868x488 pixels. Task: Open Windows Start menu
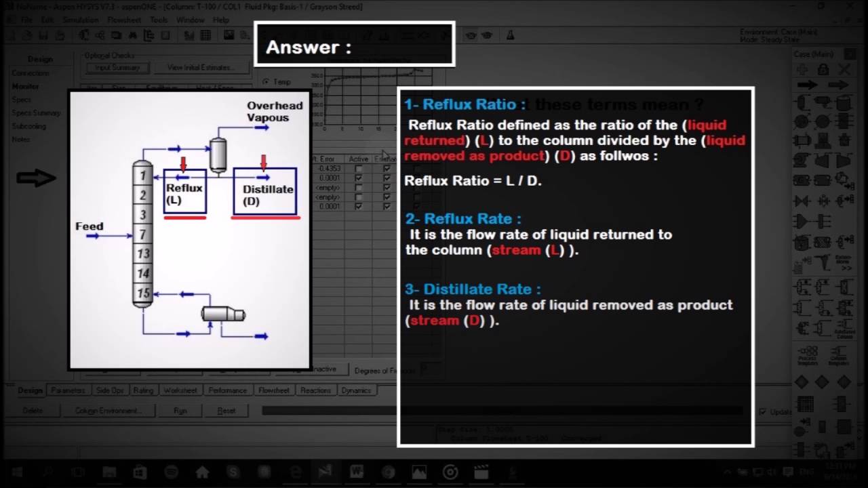(16, 472)
